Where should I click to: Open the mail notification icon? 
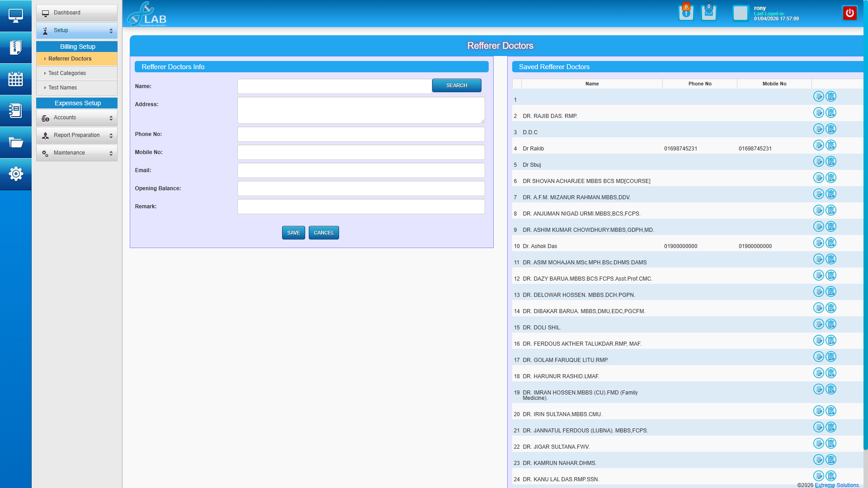708,13
